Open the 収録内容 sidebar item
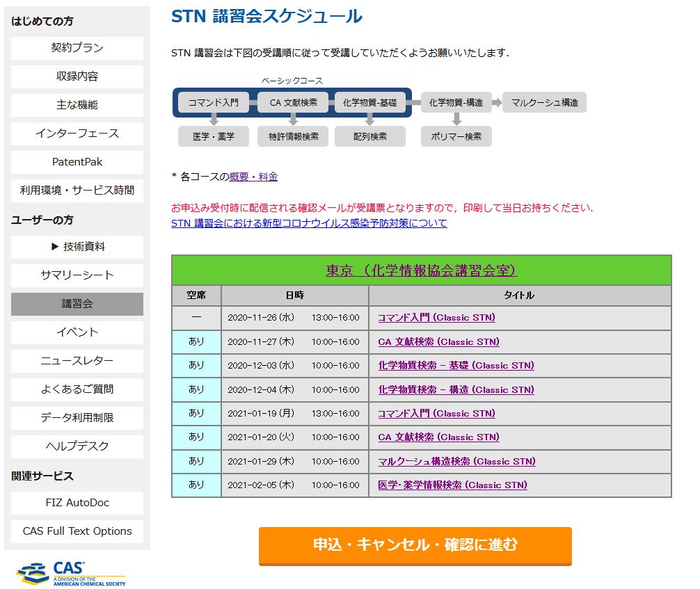The width and height of the screenshot is (700, 589). pyautogui.click(x=77, y=76)
